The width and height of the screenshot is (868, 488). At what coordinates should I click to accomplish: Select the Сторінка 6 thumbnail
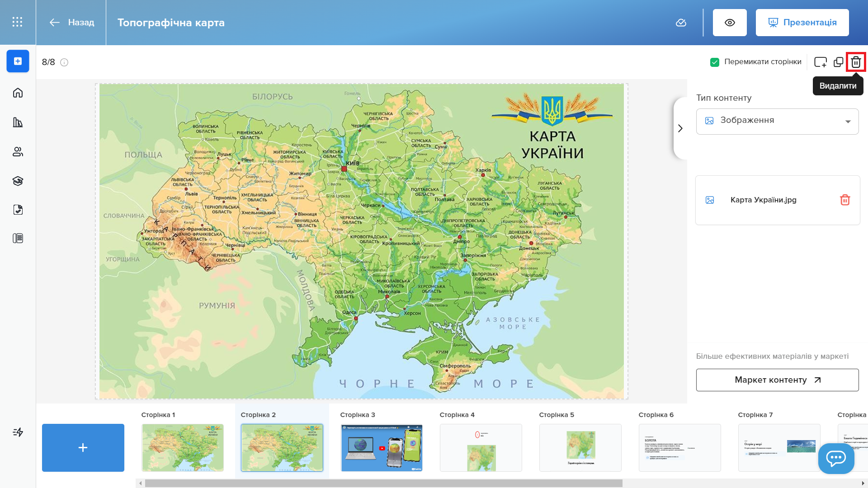(x=680, y=448)
